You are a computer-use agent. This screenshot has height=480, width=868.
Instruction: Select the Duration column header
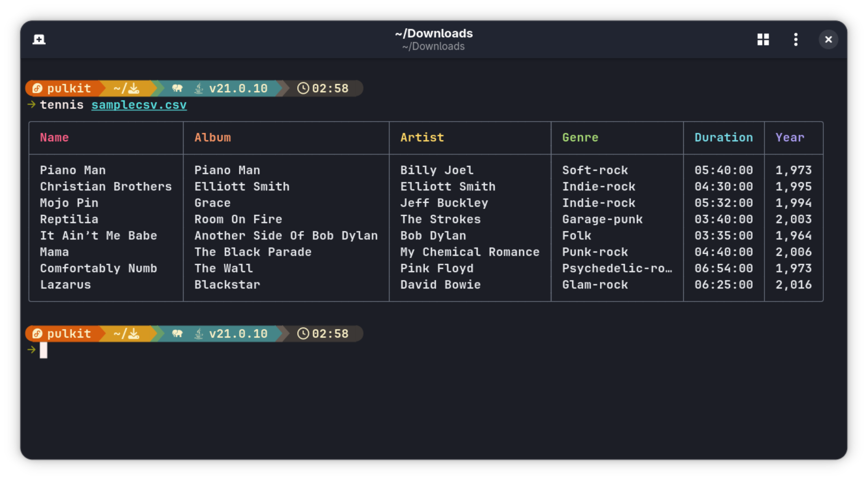coord(723,137)
